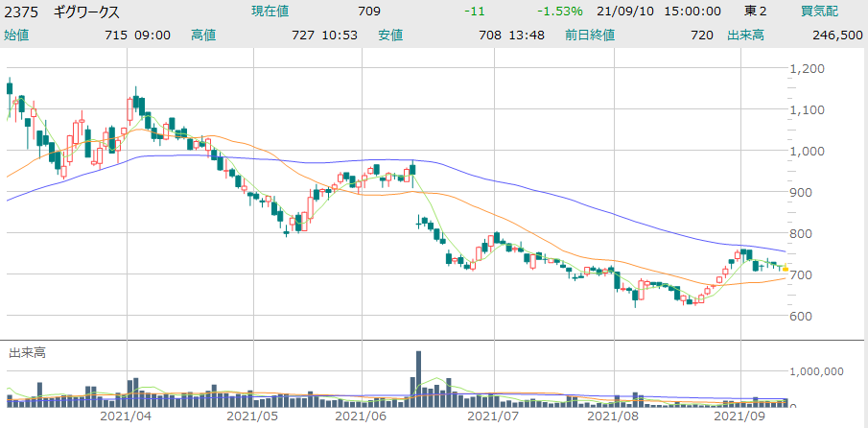Click the -1.53% change percentage
The height and width of the screenshot is (428, 868).
pos(561,12)
